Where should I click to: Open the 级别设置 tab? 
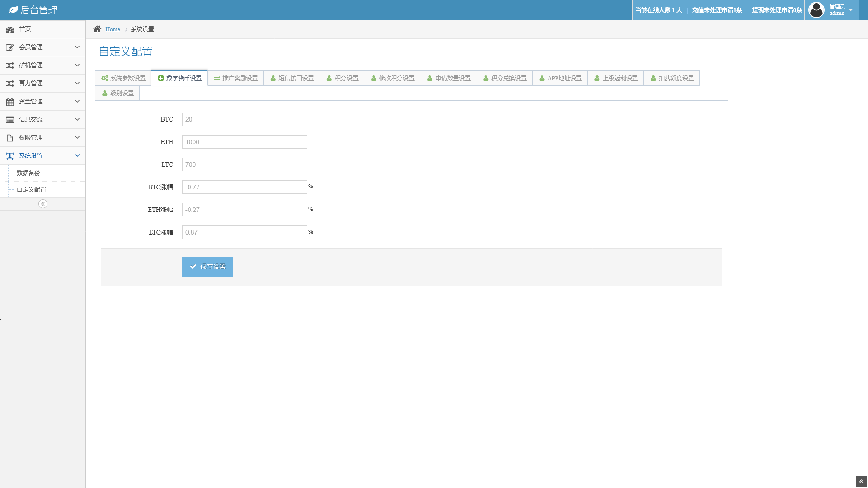click(x=118, y=93)
